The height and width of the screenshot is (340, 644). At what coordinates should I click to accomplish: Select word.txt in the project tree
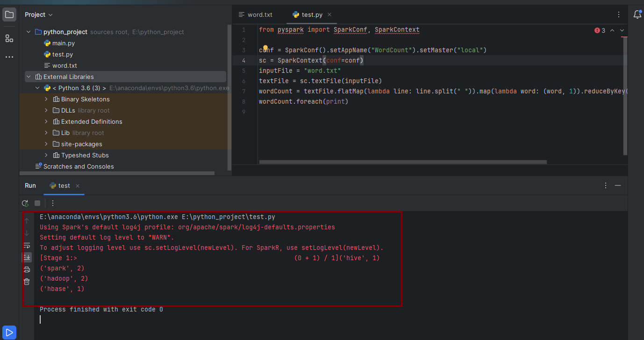pyautogui.click(x=64, y=65)
